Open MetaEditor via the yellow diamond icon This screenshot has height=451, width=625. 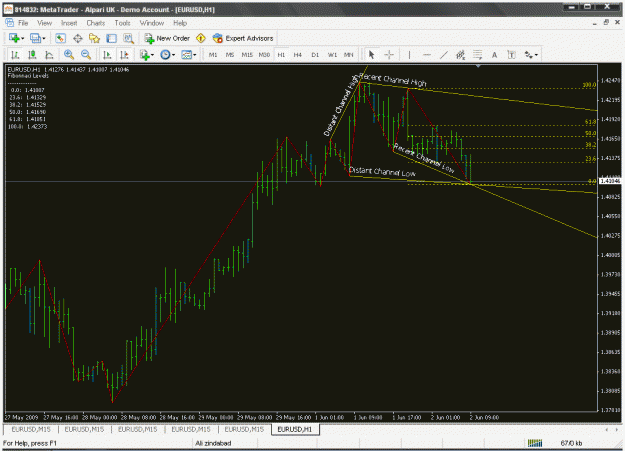tap(201, 38)
